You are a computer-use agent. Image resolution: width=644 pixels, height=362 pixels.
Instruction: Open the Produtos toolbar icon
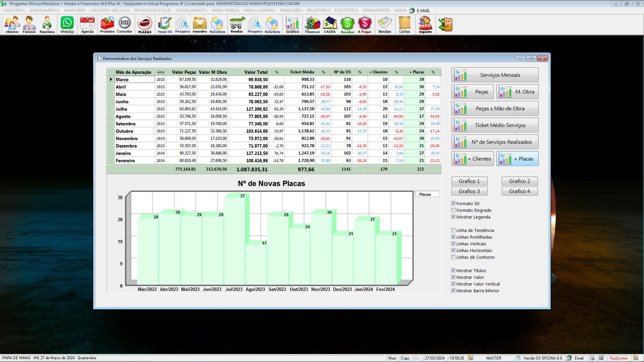coord(107,25)
